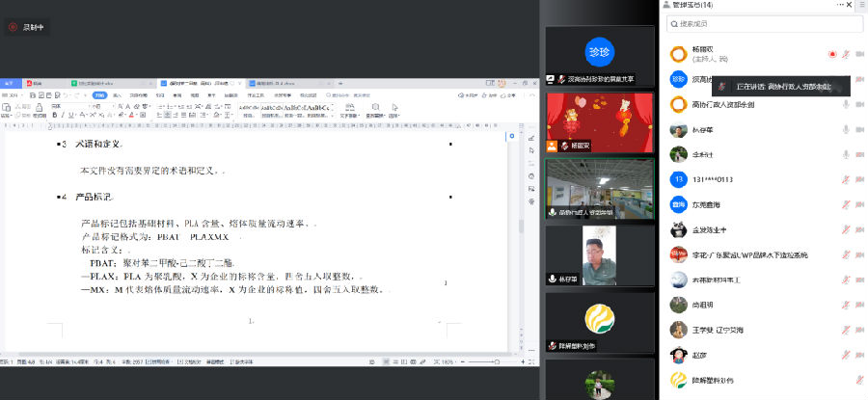Select participant 131****0113 in list
The width and height of the screenshot is (868, 400).
[x=764, y=179]
